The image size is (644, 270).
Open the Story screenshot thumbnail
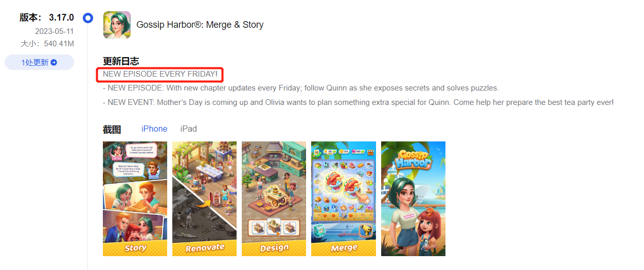(135, 199)
